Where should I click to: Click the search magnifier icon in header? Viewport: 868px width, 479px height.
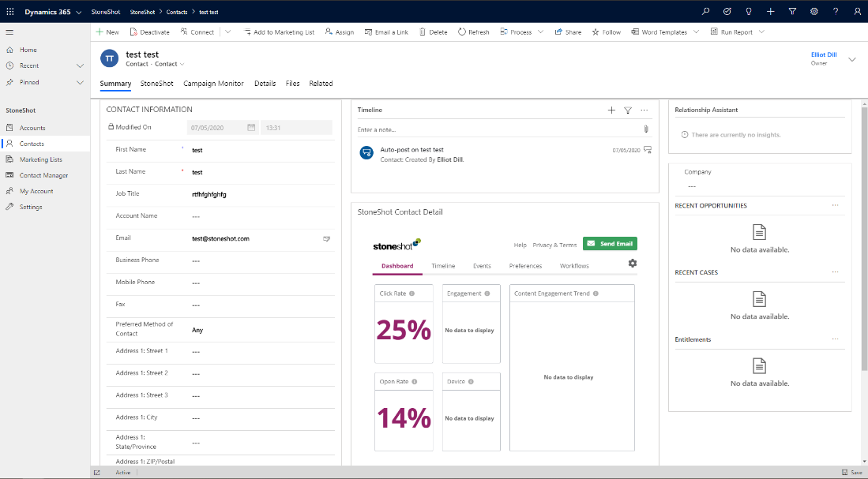(x=705, y=12)
